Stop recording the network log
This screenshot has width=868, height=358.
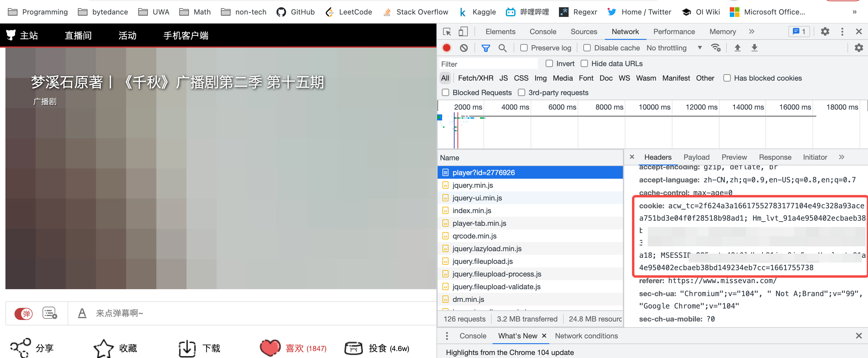point(446,47)
